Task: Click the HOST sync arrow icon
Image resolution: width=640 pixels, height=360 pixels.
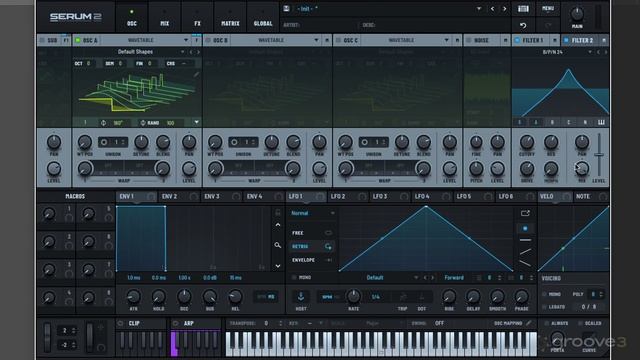Action: pyautogui.click(x=301, y=297)
